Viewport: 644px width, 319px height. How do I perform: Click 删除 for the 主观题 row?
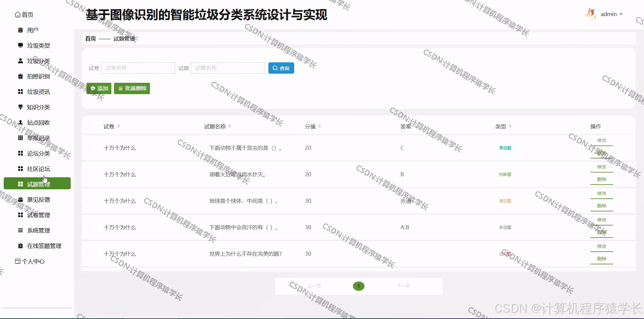coord(601,259)
